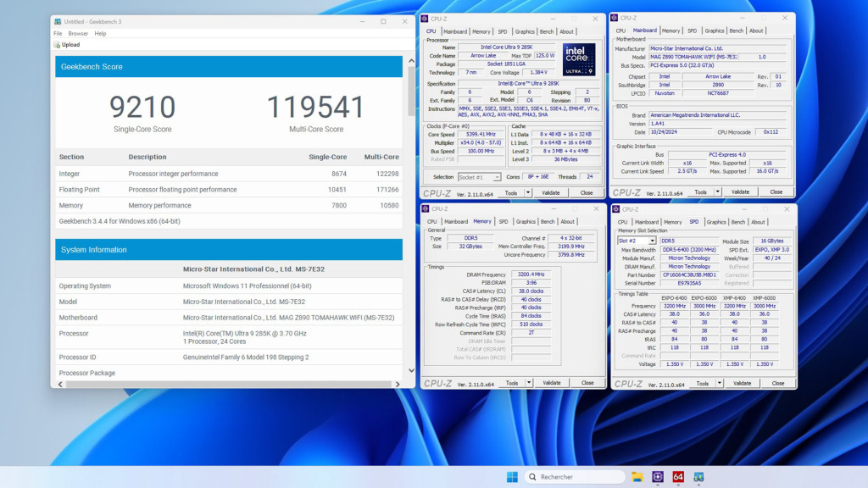Click Geekbench vertical scrollbar down arrow
The image size is (868, 488).
pyautogui.click(x=411, y=371)
